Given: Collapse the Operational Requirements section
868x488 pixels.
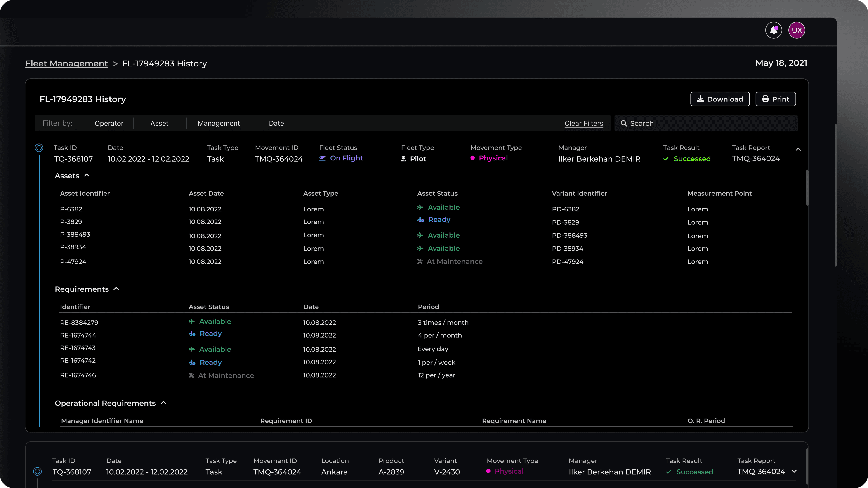Looking at the screenshot, I should pyautogui.click(x=163, y=402).
